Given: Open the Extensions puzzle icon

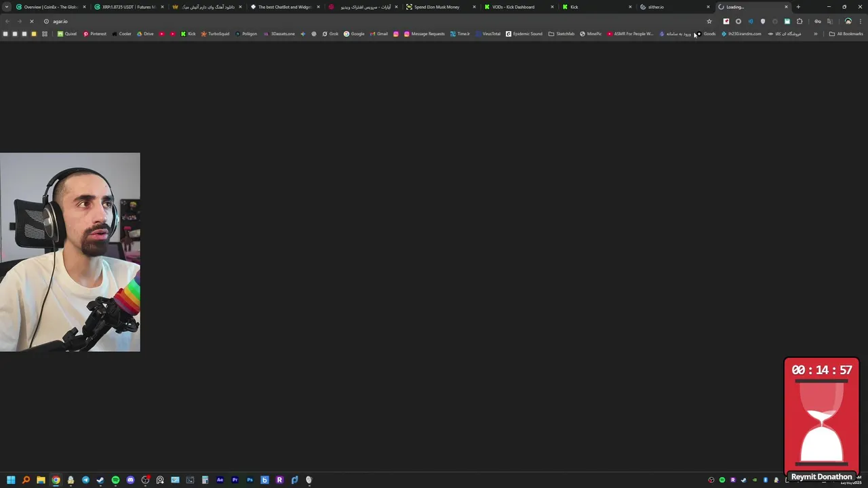Looking at the screenshot, I should pos(800,21).
